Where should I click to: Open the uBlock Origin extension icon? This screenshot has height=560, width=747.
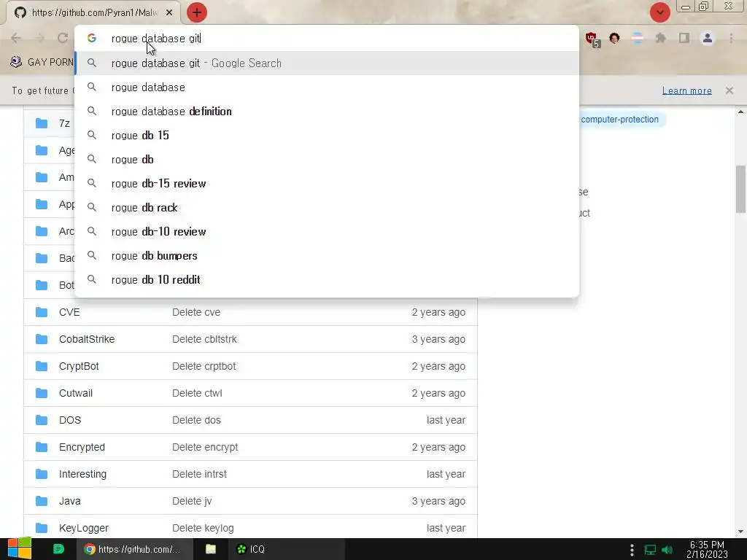[x=592, y=39]
